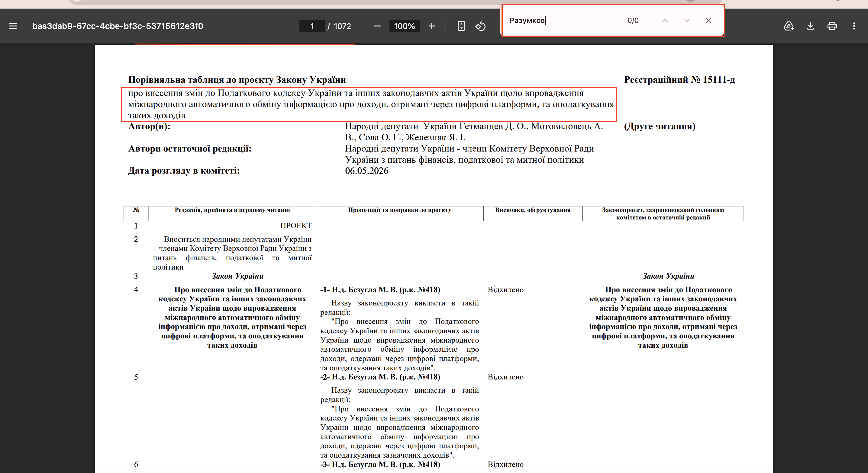The height and width of the screenshot is (473, 868).
Task: Toggle fit to page icon
Action: pos(461,26)
